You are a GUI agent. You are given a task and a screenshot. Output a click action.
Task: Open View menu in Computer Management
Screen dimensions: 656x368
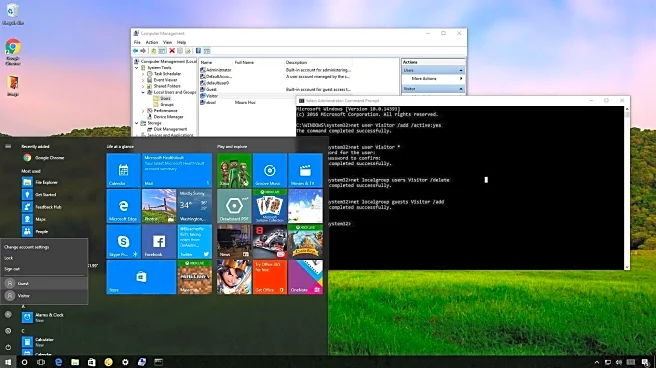coord(167,42)
